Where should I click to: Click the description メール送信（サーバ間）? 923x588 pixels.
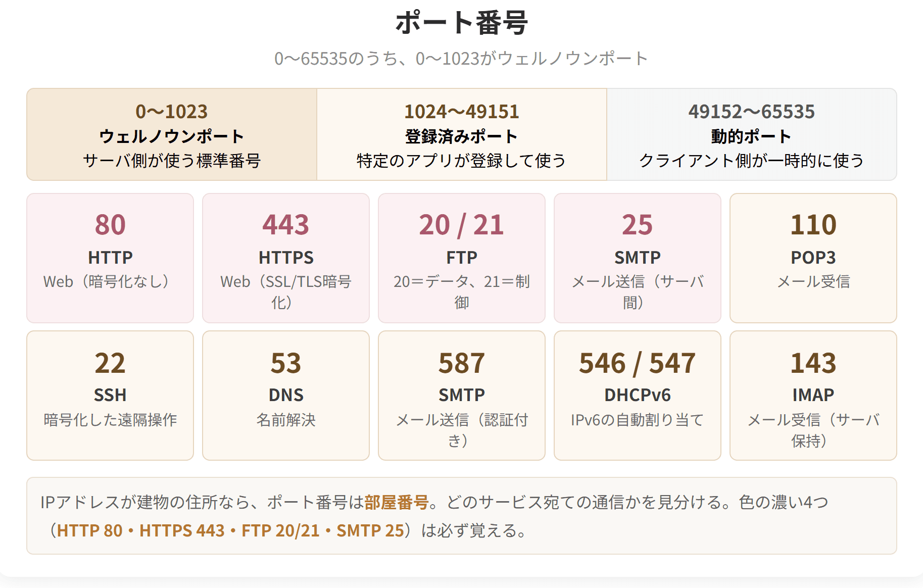(638, 292)
